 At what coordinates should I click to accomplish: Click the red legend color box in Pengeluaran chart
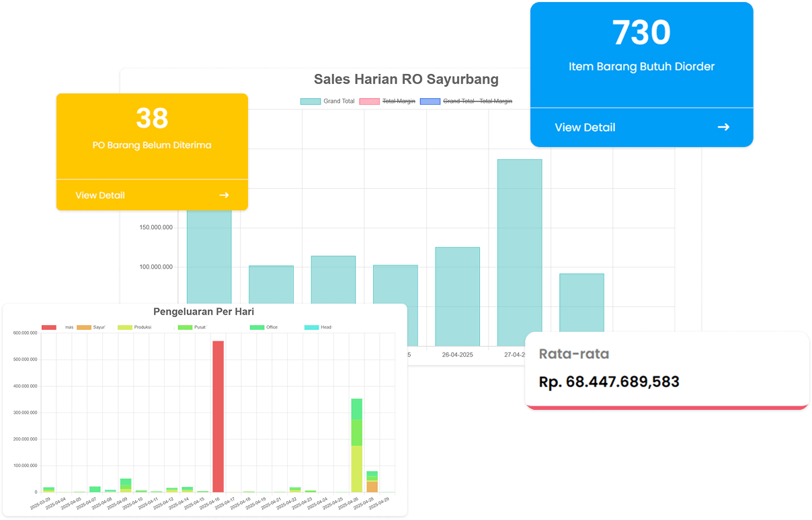(x=49, y=327)
